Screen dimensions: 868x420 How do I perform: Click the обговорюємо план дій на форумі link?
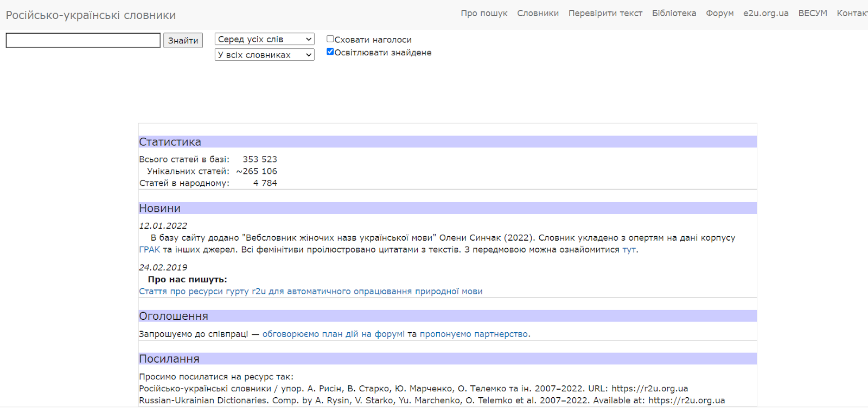333,334
